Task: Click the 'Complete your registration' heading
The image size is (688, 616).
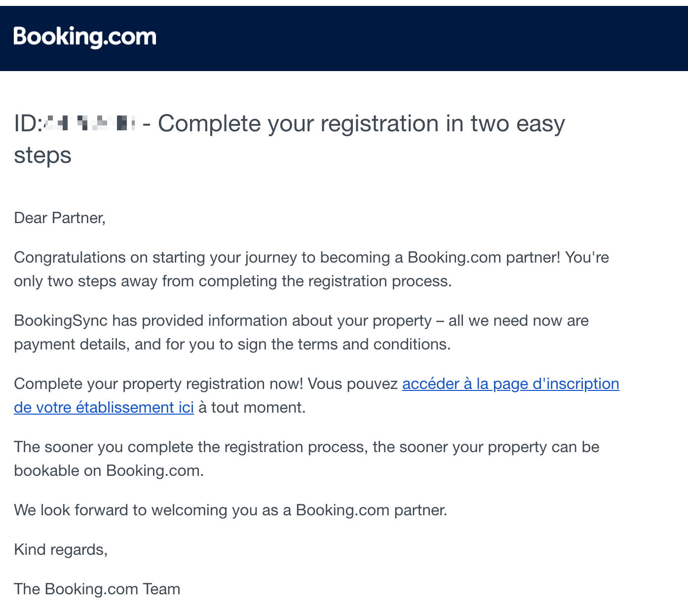Action: coord(361,123)
